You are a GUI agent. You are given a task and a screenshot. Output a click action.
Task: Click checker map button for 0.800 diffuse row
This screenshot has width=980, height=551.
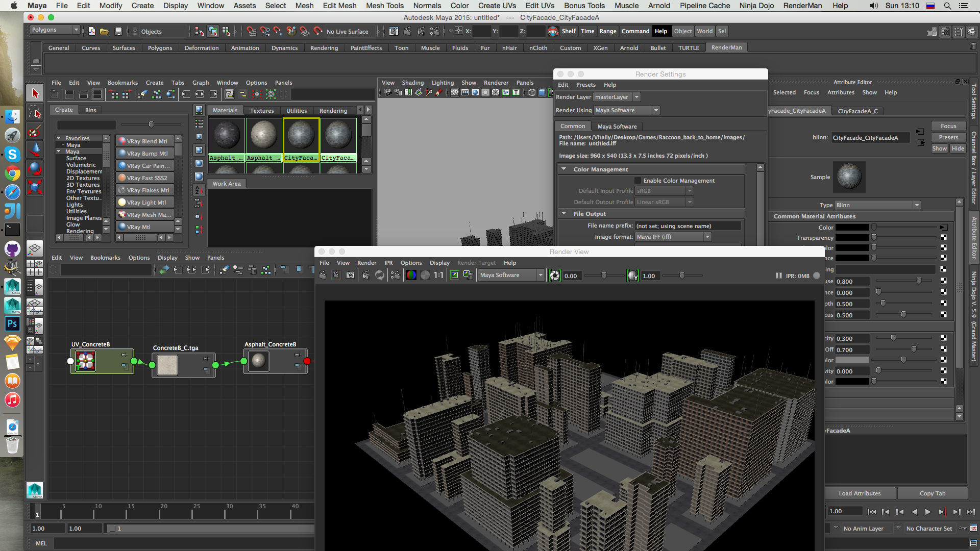[x=944, y=281]
